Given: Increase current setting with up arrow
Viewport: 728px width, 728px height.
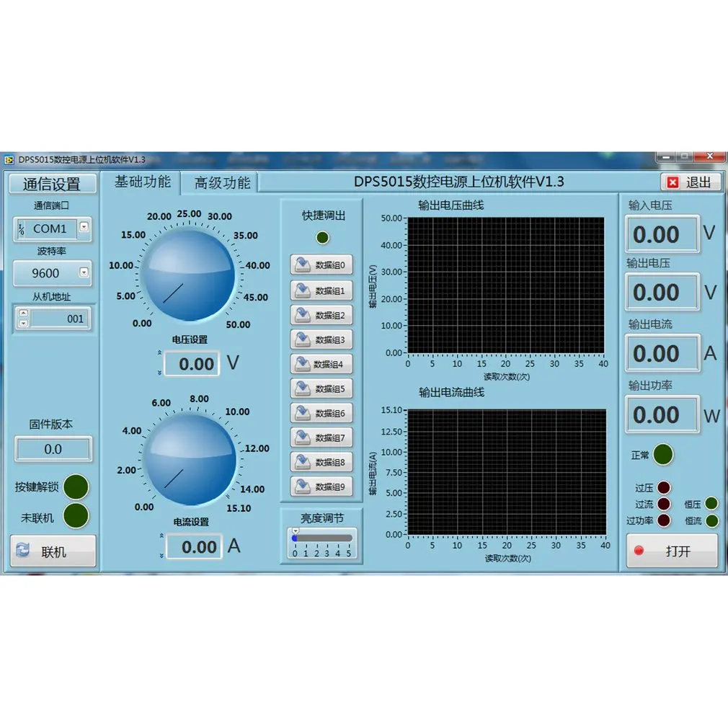Looking at the screenshot, I should pos(161,536).
